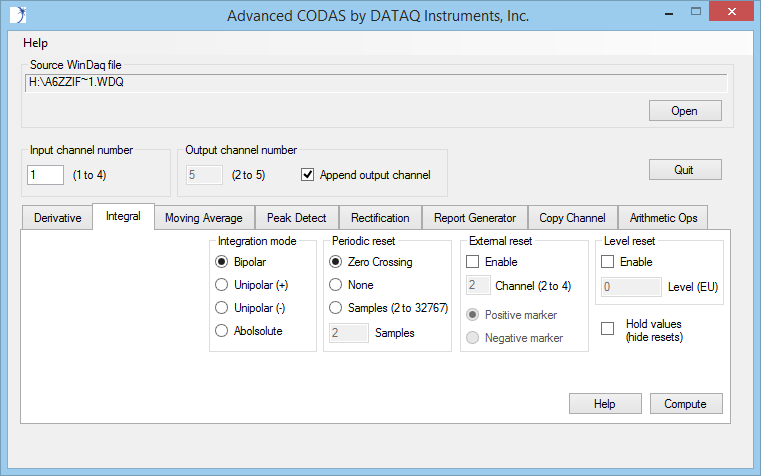Select Positive marker radio button
Viewport: 761px width, 476px height.
point(472,315)
